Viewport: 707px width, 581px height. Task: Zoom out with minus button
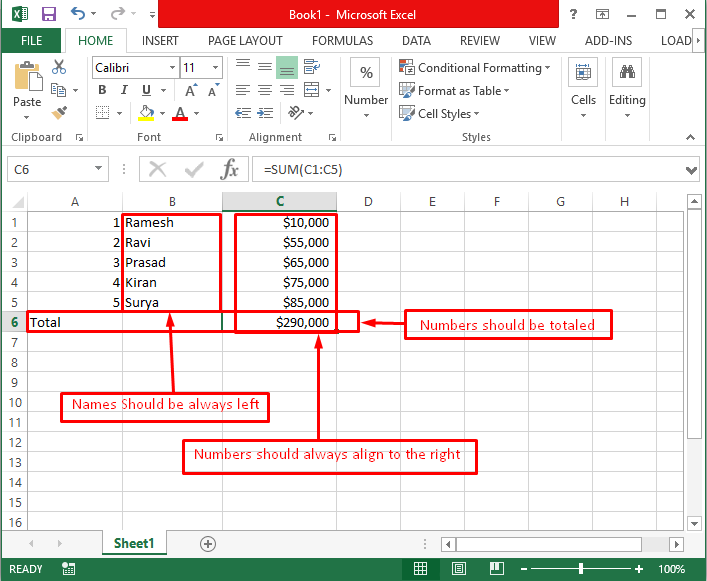523,569
